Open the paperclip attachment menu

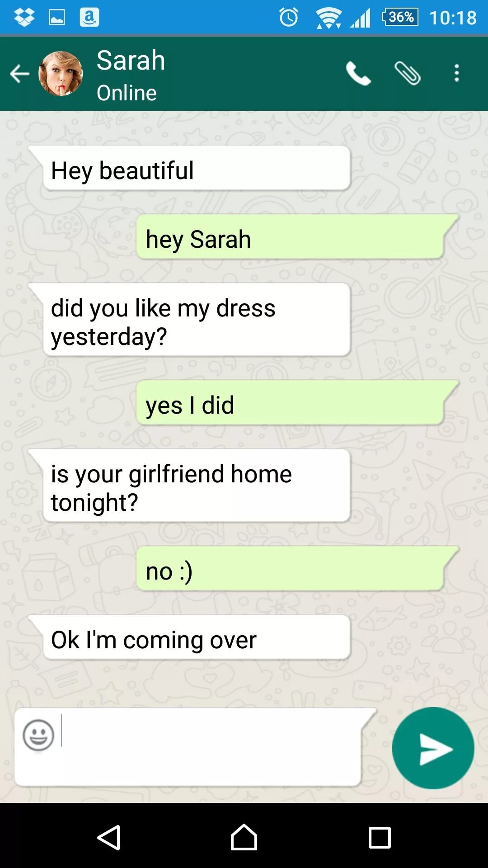pos(408,73)
